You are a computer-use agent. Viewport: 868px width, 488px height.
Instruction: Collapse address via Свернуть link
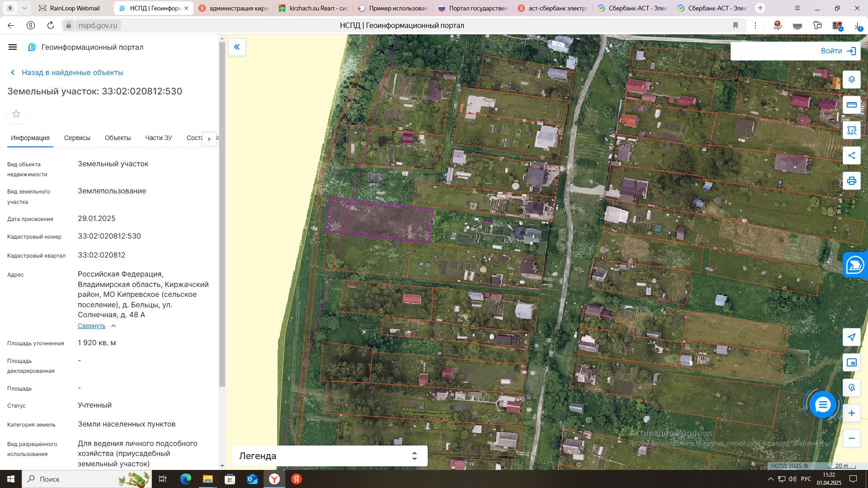pyautogui.click(x=91, y=326)
